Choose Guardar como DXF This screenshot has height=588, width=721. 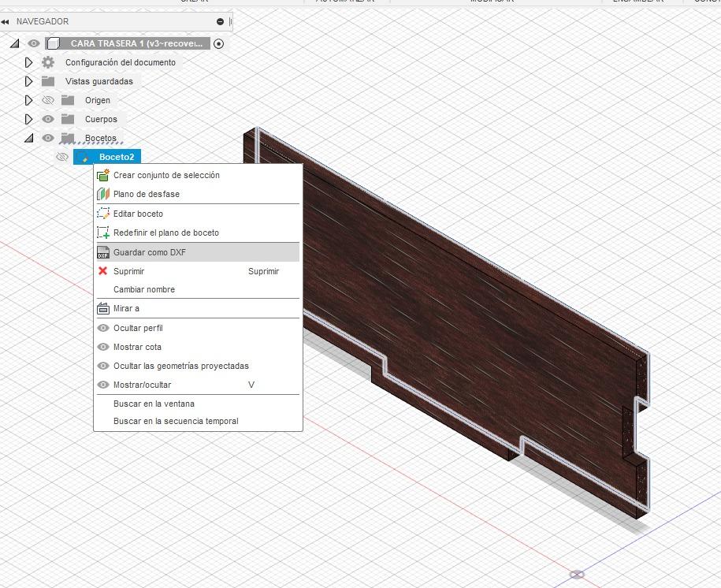[198, 252]
